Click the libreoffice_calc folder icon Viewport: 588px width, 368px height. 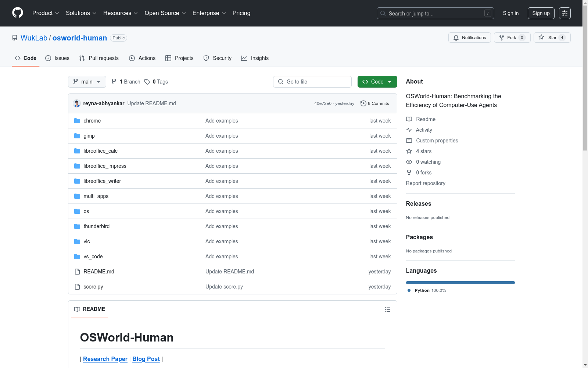click(x=77, y=151)
